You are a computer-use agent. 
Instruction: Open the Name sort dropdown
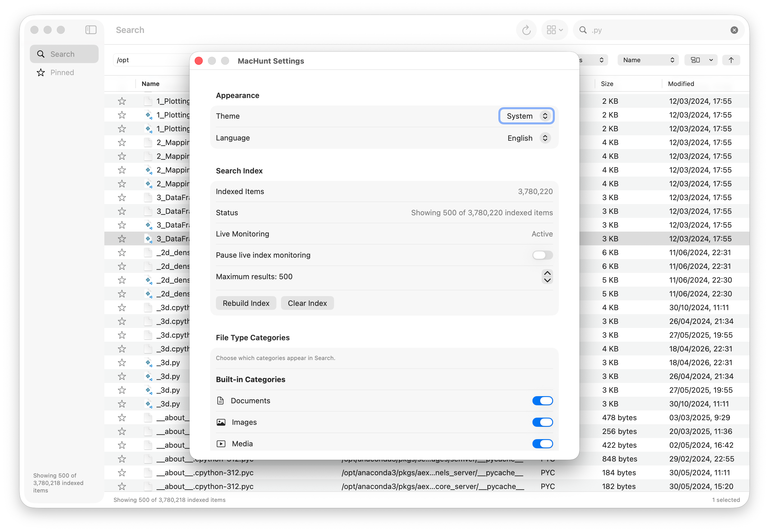[648, 60]
